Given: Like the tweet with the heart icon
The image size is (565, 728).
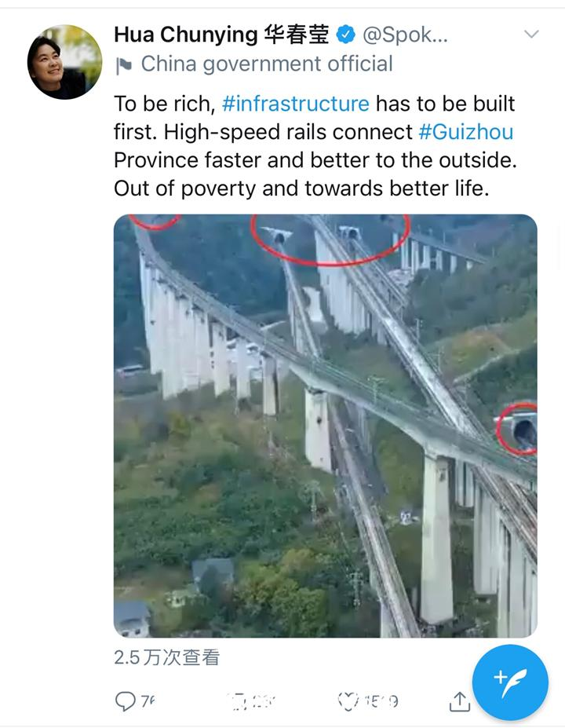Looking at the screenshot, I should (x=348, y=701).
